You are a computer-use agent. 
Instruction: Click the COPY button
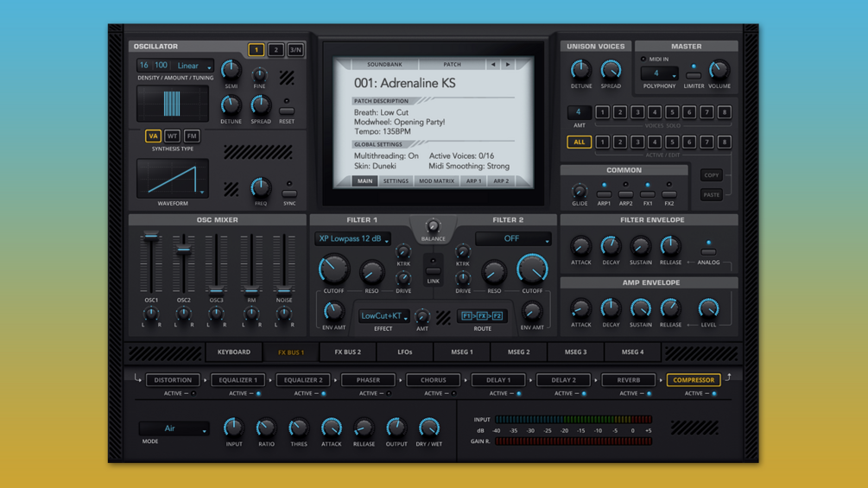pyautogui.click(x=712, y=175)
